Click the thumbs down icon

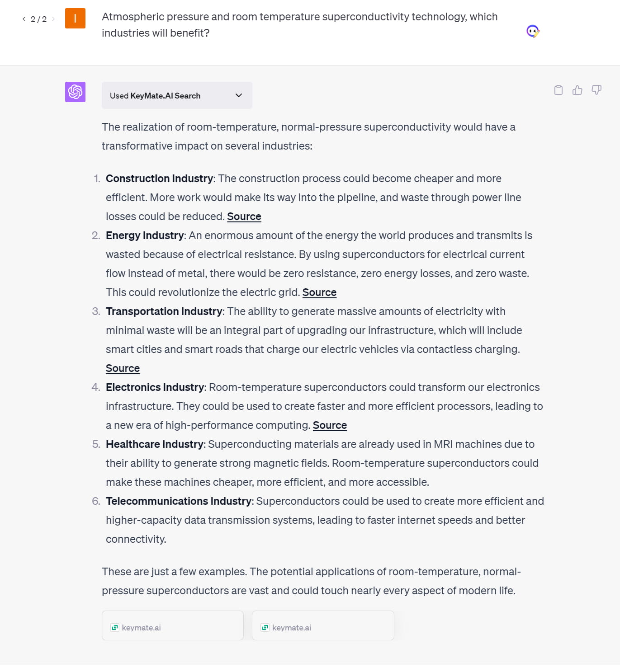[596, 90]
